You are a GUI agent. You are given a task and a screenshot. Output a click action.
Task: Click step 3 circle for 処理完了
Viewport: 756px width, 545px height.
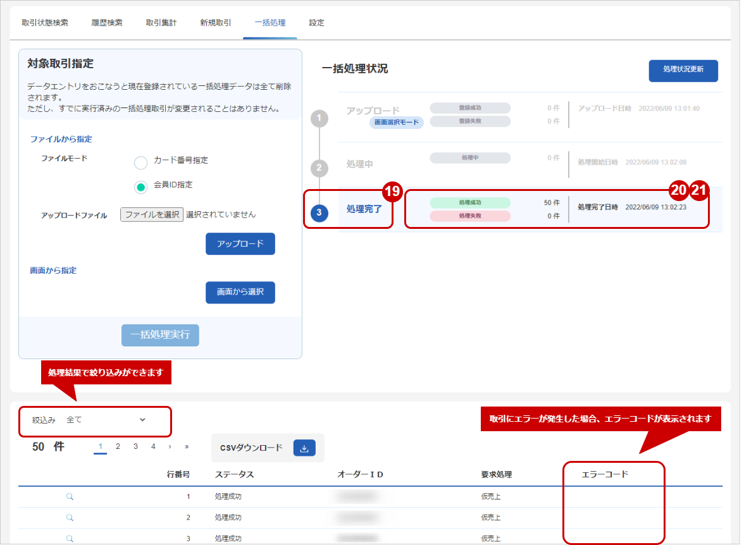click(319, 212)
